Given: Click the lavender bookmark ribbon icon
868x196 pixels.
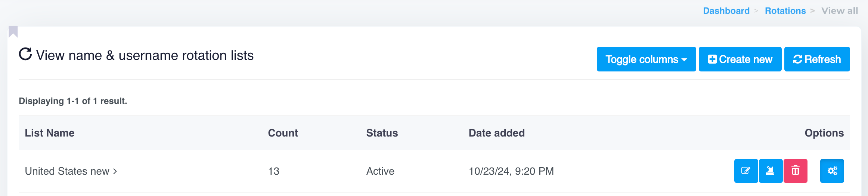Looking at the screenshot, I should pyautogui.click(x=13, y=31).
